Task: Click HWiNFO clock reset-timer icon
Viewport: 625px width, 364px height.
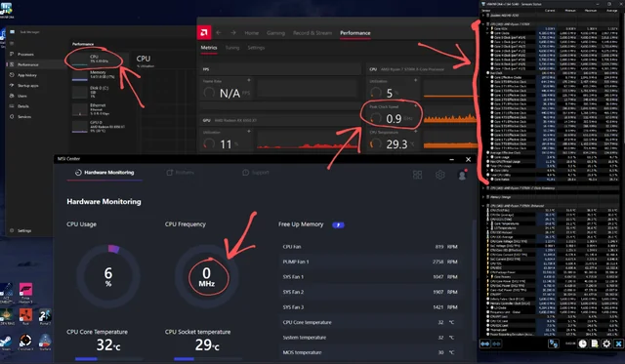Action: 582,344
